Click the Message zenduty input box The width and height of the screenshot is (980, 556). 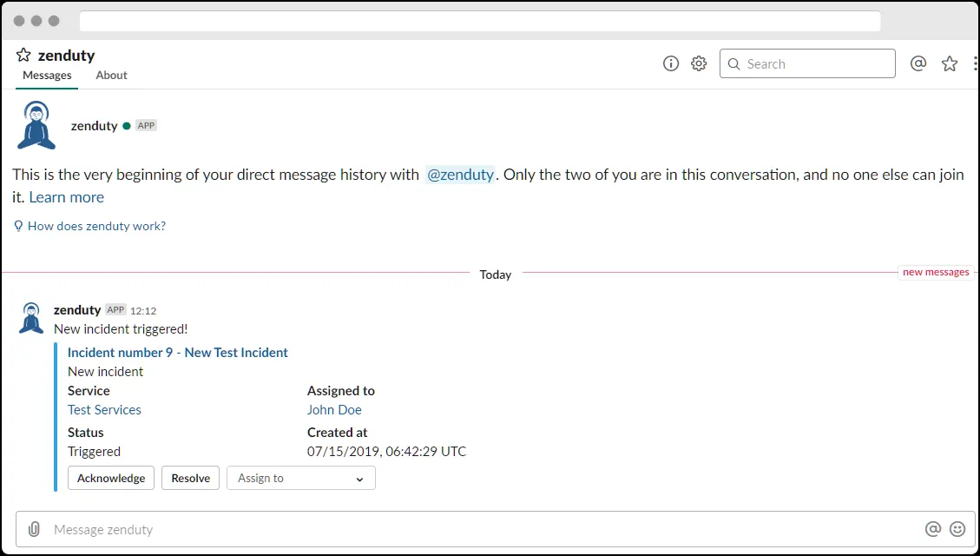click(495, 530)
